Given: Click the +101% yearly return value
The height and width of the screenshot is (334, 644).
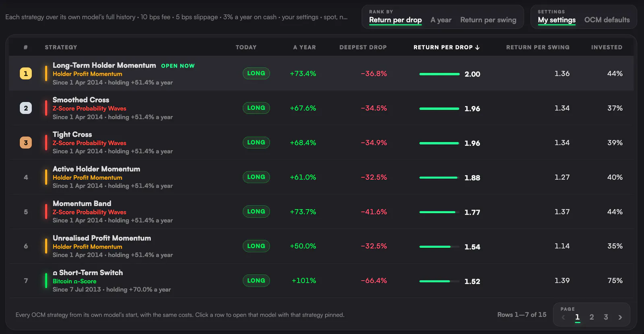Looking at the screenshot, I should coord(304,280).
